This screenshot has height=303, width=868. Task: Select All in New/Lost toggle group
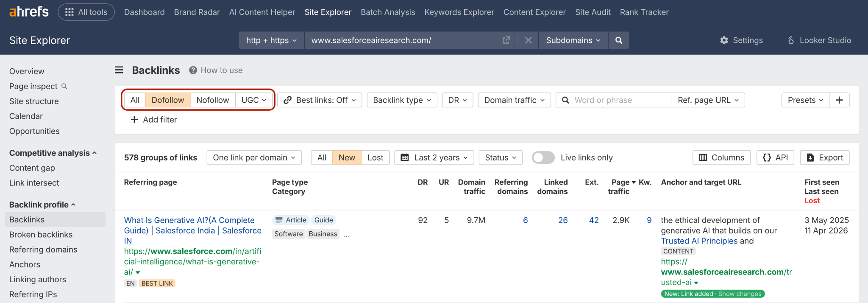pyautogui.click(x=322, y=157)
